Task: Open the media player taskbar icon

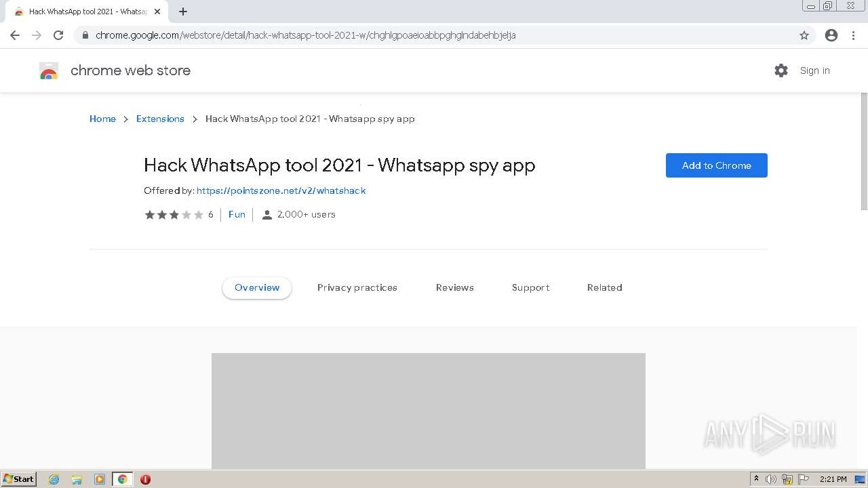Action: (100, 479)
